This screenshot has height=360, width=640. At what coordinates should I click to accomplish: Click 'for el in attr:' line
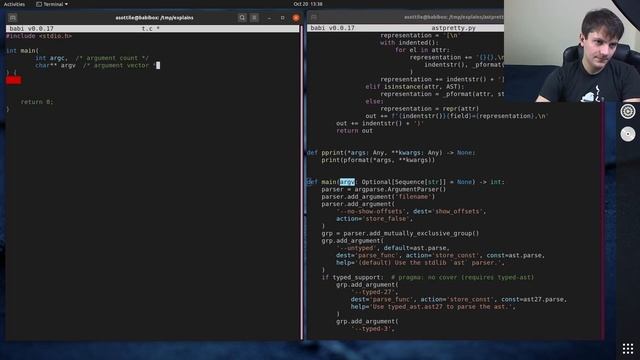coord(422,50)
